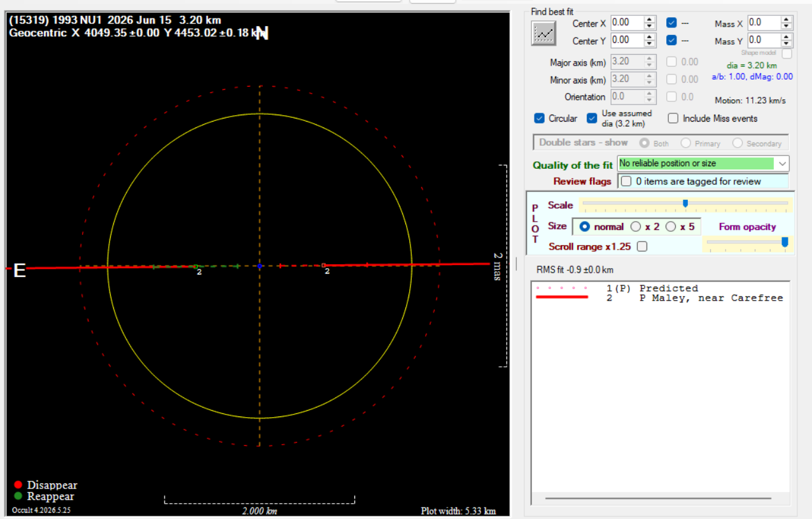Click the Center Y value field
812x519 pixels.
(627, 40)
